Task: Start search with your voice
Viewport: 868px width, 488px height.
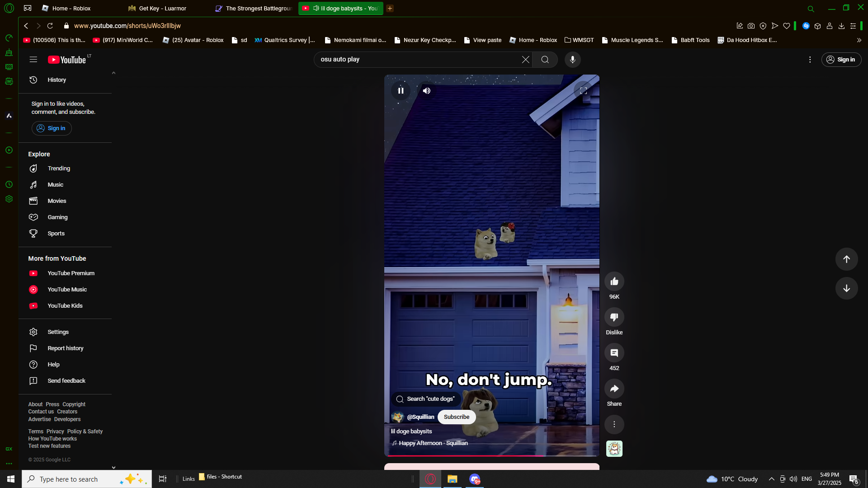Action: (x=572, y=60)
